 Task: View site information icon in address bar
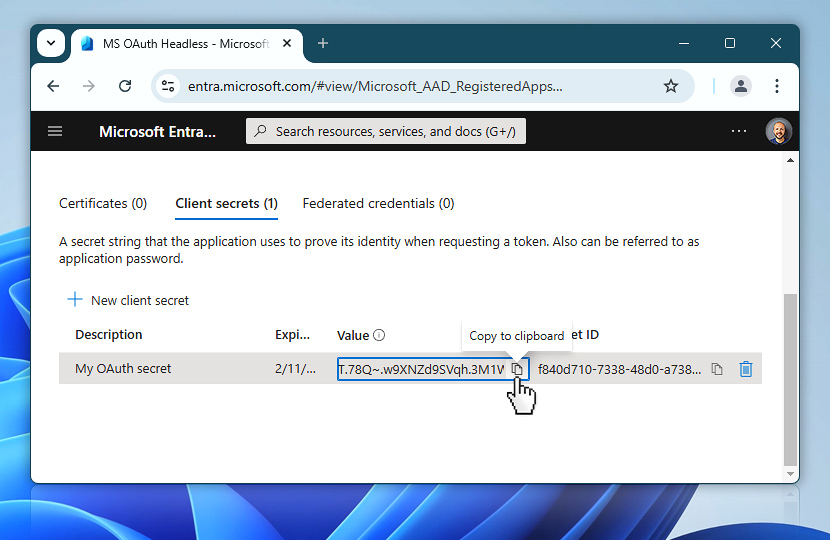pos(168,86)
